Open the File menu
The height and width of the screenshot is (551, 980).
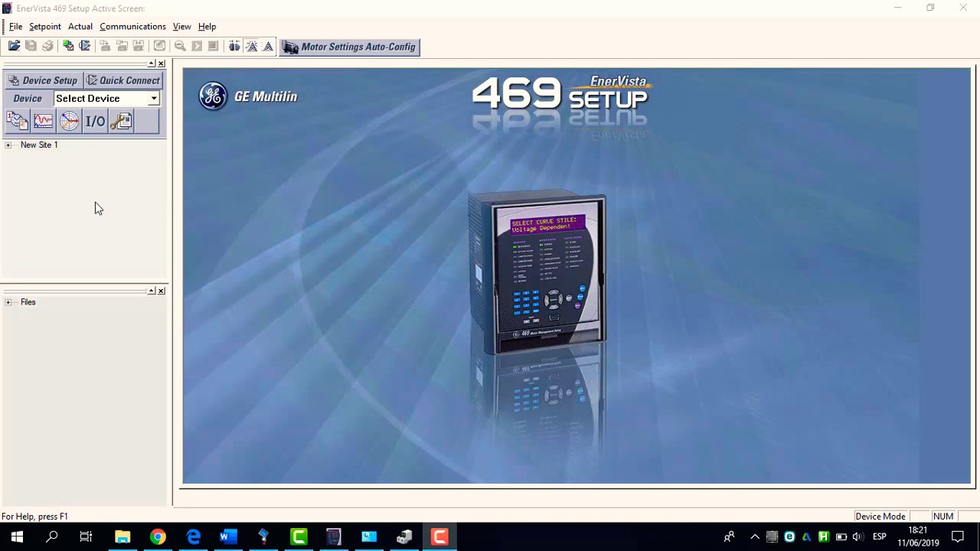point(15,26)
